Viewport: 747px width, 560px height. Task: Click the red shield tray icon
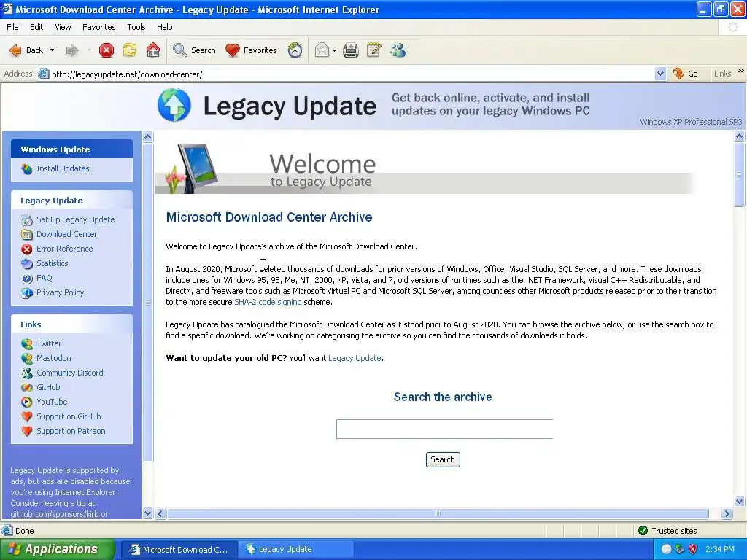click(693, 549)
